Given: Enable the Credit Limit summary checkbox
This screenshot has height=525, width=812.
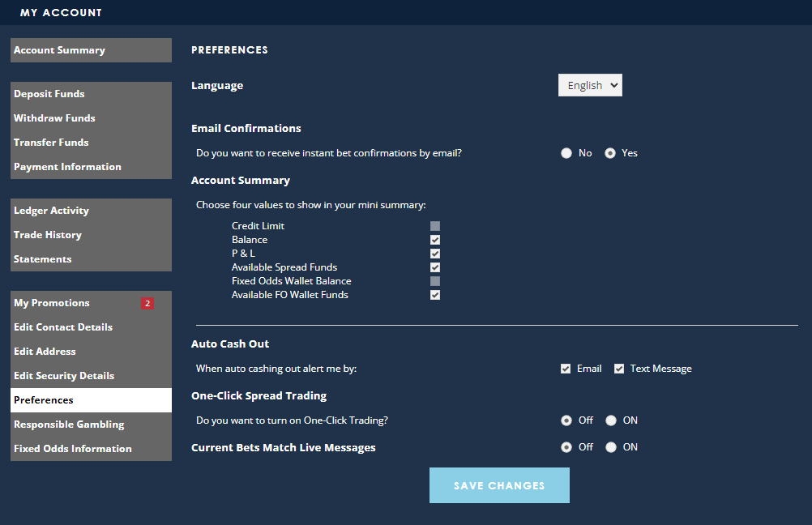Looking at the screenshot, I should pos(435,226).
